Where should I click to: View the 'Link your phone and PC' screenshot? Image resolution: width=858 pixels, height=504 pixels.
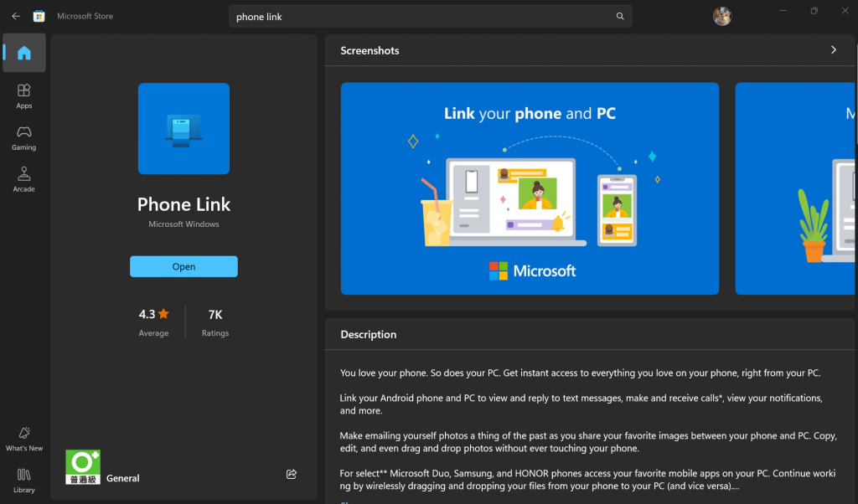pyautogui.click(x=530, y=188)
